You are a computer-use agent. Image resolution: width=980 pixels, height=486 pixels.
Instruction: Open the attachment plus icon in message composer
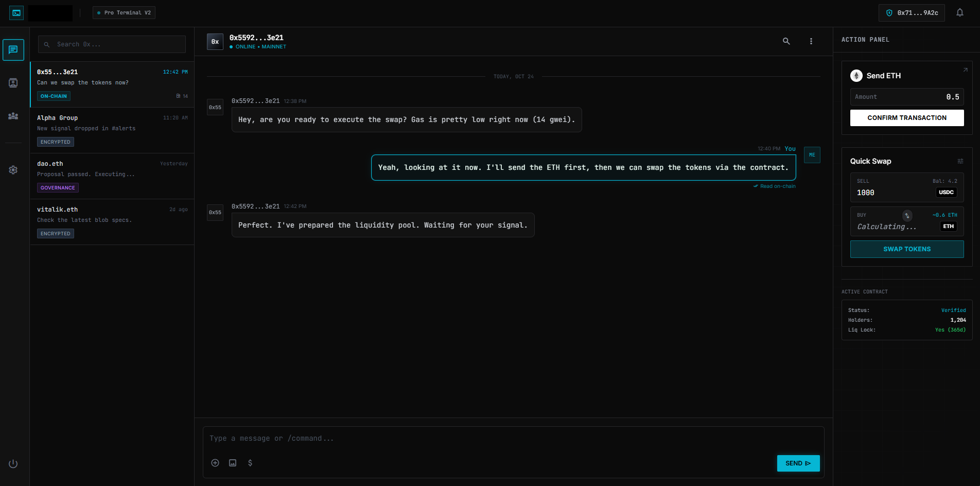click(215, 463)
